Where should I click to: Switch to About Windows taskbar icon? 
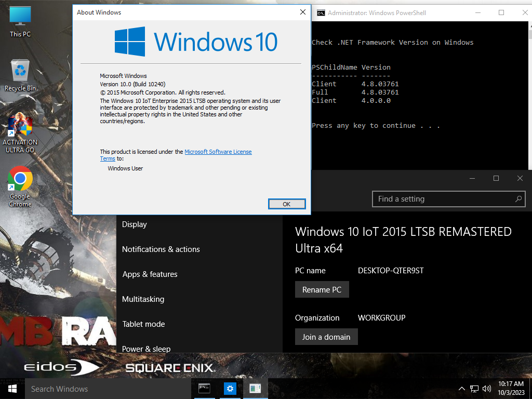click(x=255, y=389)
